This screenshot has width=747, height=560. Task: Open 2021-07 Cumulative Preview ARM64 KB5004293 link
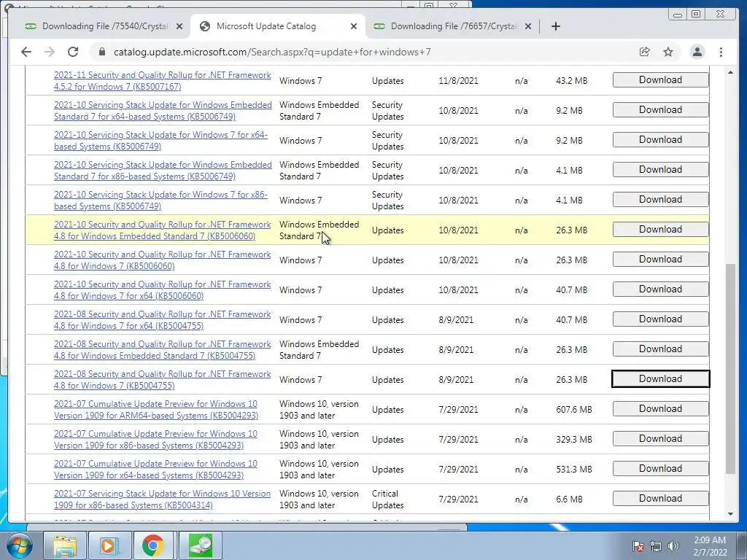156,410
